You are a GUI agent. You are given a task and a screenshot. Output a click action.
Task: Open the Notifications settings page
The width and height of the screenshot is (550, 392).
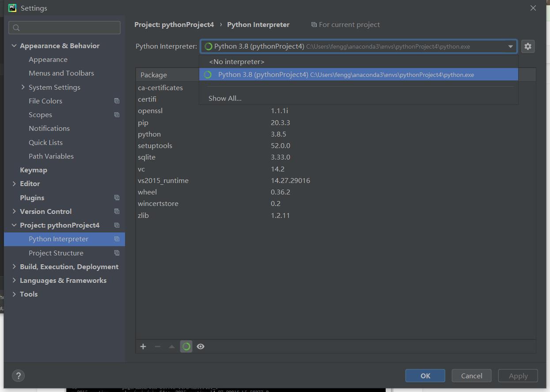tap(49, 128)
